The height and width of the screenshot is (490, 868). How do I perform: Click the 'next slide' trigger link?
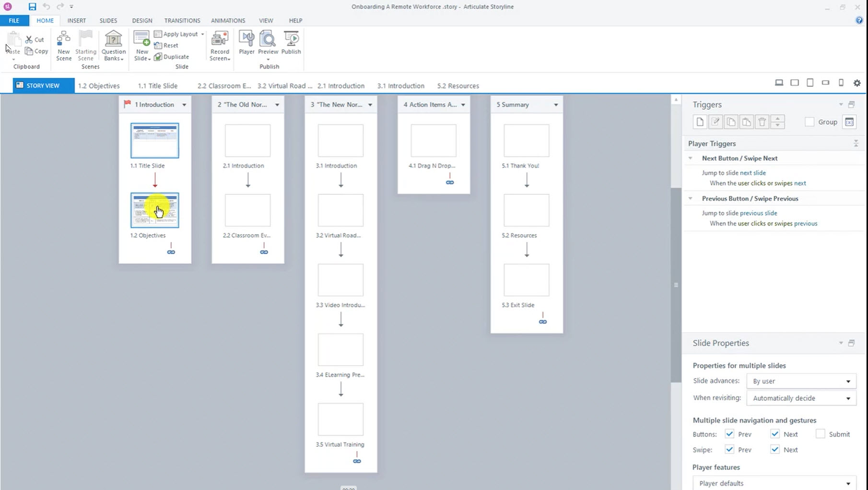click(x=752, y=173)
